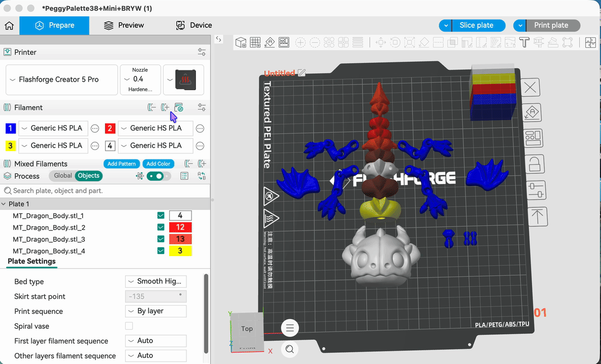Click the Add plate grid icon
Viewport: 601px width, 364px height.
click(255, 42)
